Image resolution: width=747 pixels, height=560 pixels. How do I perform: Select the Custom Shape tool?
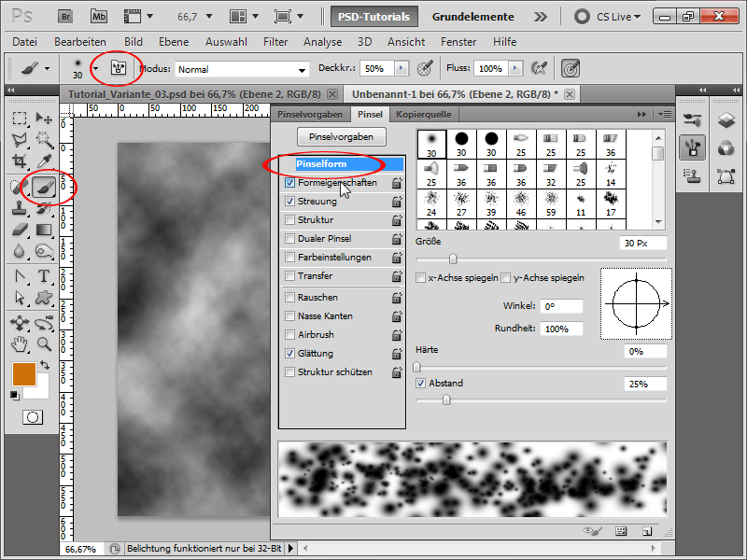click(x=44, y=298)
